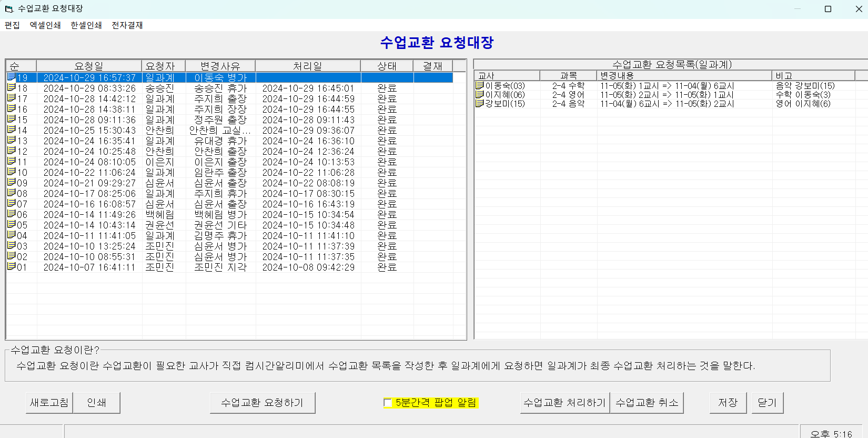Click the 새로고침 button
Screen dimensions: 868x438
(49, 403)
